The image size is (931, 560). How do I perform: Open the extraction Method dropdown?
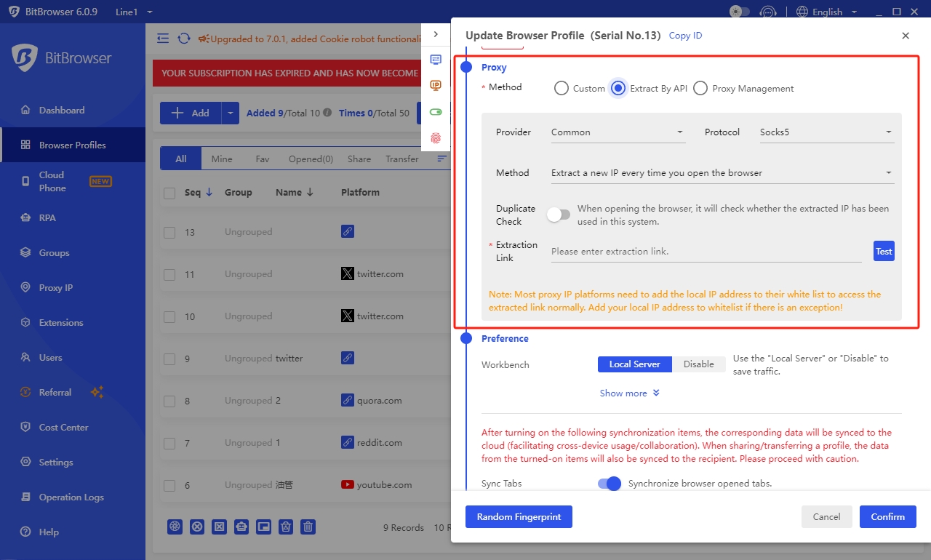723,173
